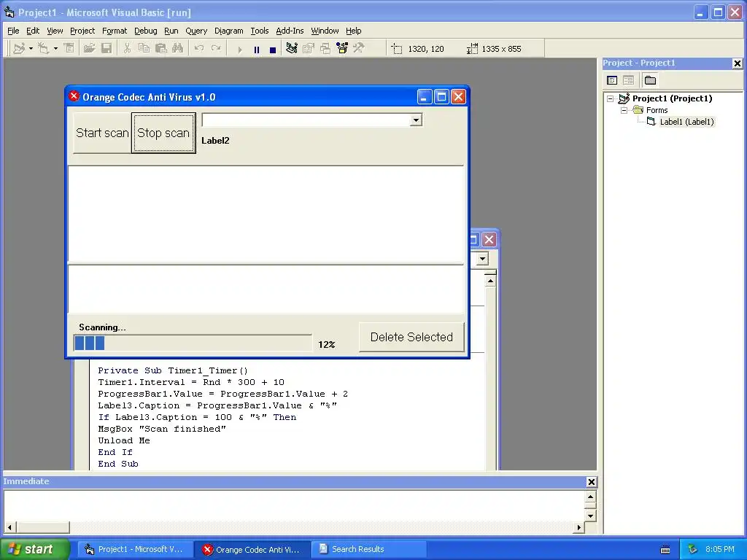Select Project1 (Project1) in project tree

[x=672, y=98]
